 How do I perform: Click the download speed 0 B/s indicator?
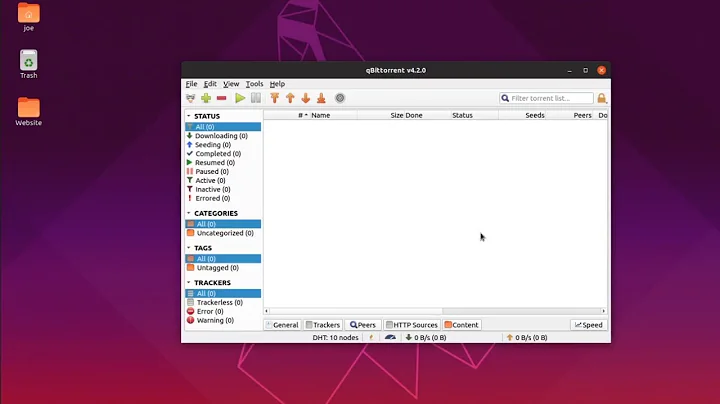pos(426,337)
